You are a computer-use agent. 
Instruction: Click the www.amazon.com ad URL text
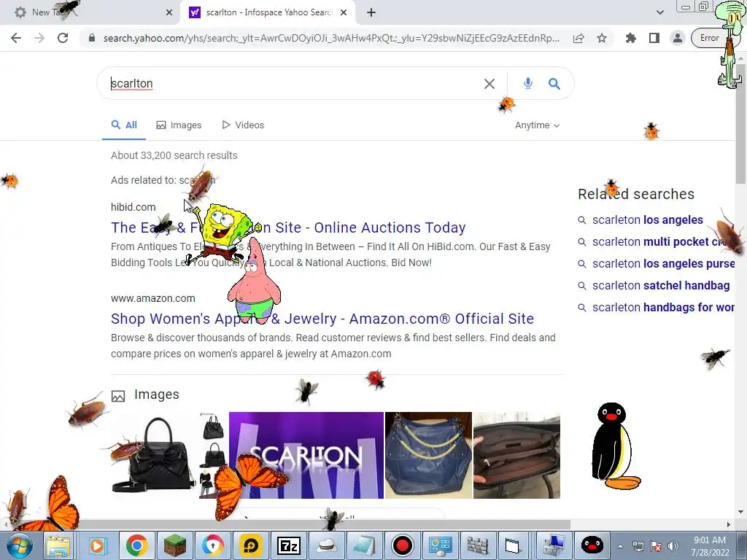click(153, 298)
